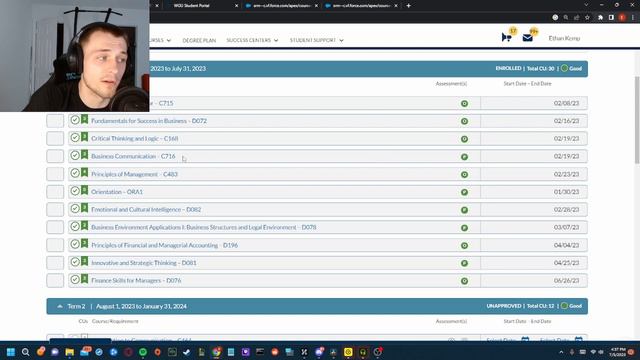This screenshot has width=640, height=360.
Task: Click the taskbar clock and date
Action: pyautogui.click(x=618, y=352)
